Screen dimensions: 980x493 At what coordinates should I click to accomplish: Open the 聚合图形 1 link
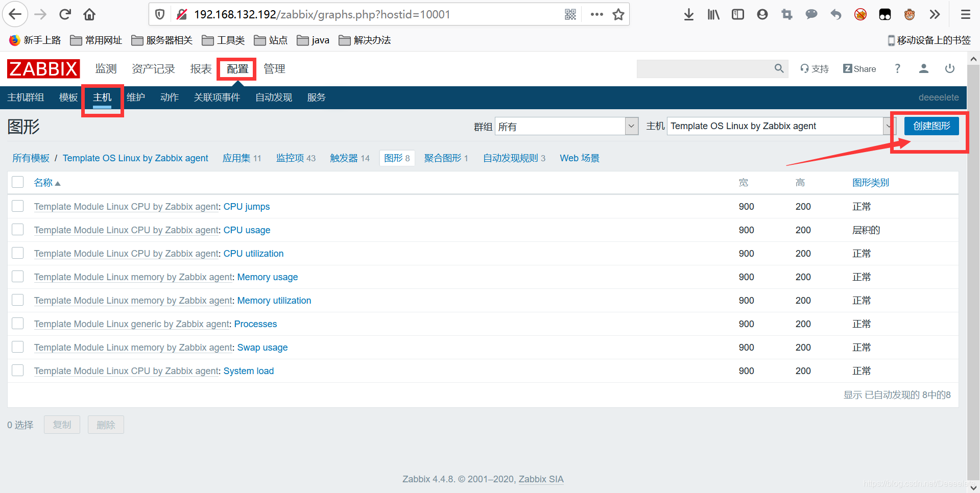coord(446,158)
